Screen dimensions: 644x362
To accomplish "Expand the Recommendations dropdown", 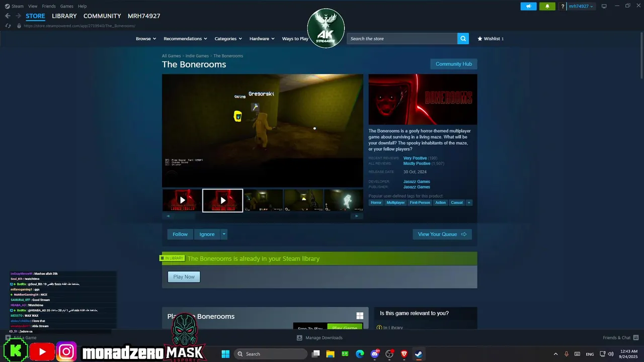I will click(185, 39).
